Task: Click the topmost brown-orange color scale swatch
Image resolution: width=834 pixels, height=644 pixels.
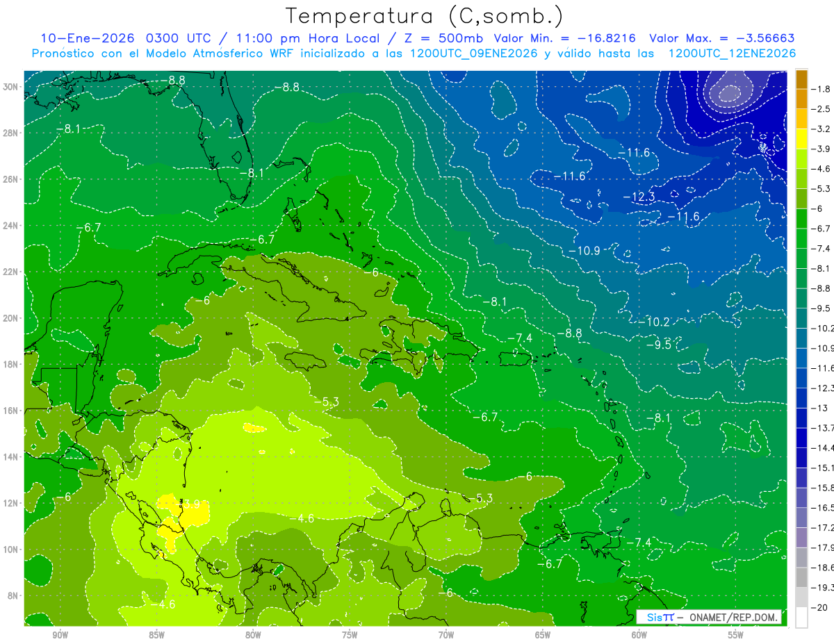Action: pos(801,79)
